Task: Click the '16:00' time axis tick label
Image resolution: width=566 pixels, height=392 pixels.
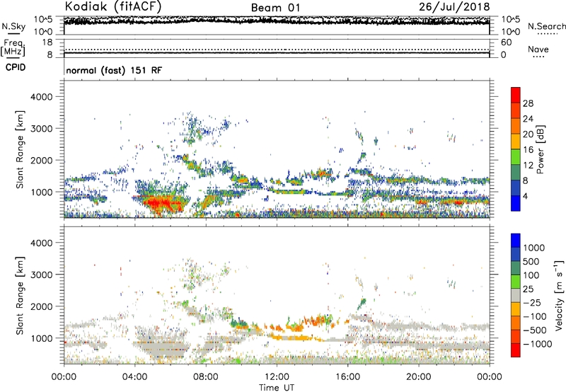Action: [347, 377]
